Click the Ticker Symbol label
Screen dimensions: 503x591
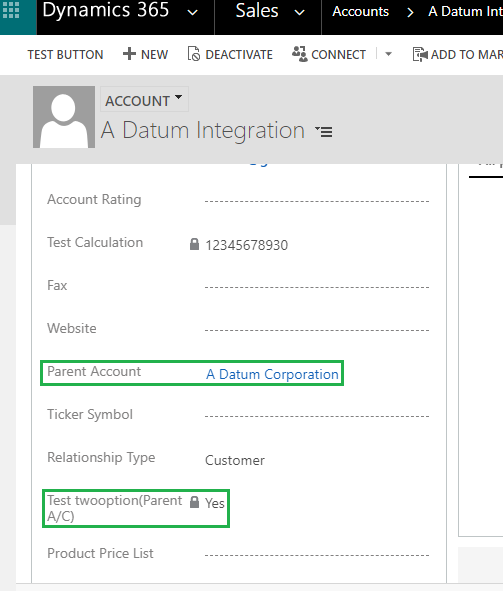click(x=90, y=414)
